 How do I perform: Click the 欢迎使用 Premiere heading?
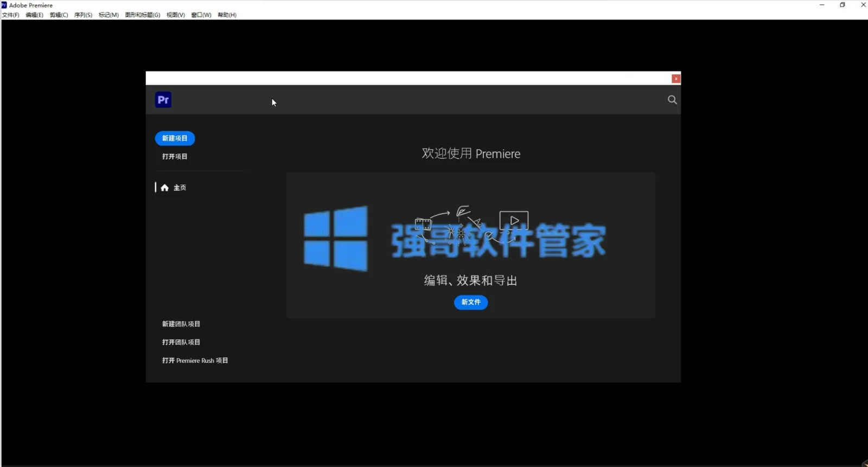click(471, 153)
